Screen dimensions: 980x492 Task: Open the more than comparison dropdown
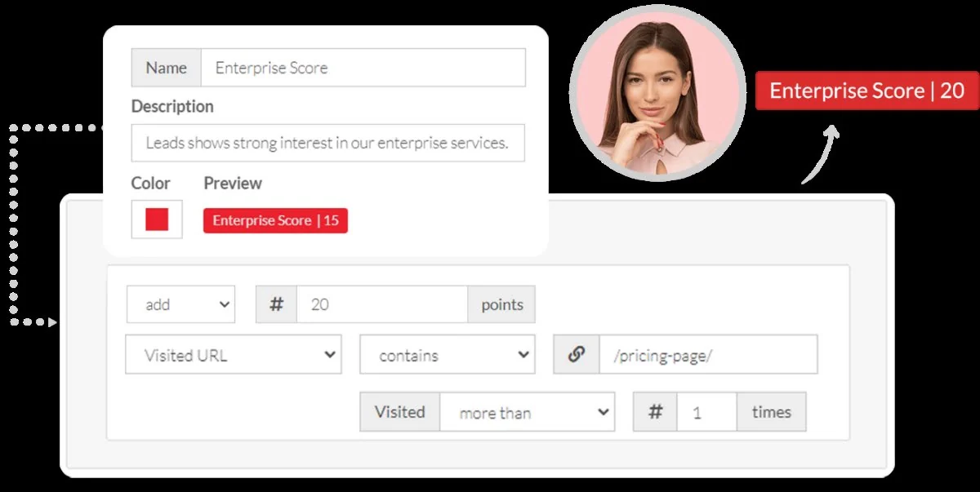tap(528, 412)
